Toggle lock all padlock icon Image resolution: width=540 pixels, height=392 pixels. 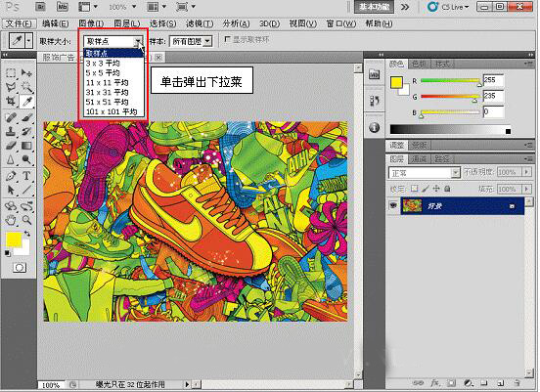click(447, 189)
